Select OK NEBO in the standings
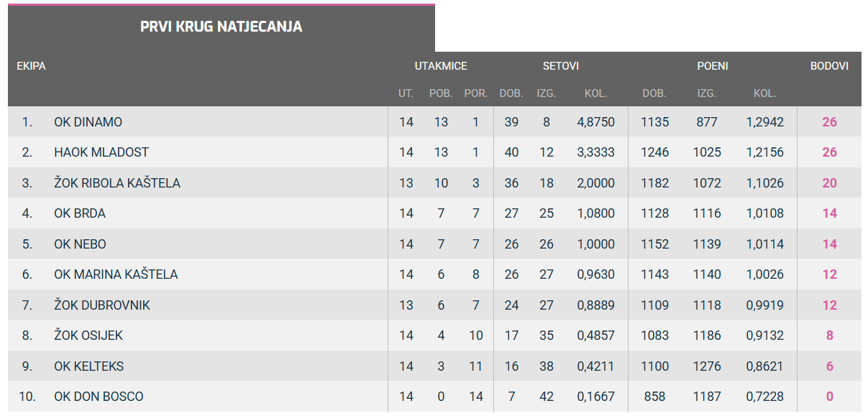 tap(80, 244)
